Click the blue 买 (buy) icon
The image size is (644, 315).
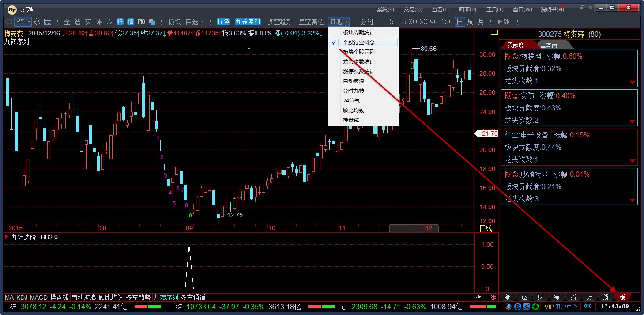pyautogui.click(x=527, y=307)
